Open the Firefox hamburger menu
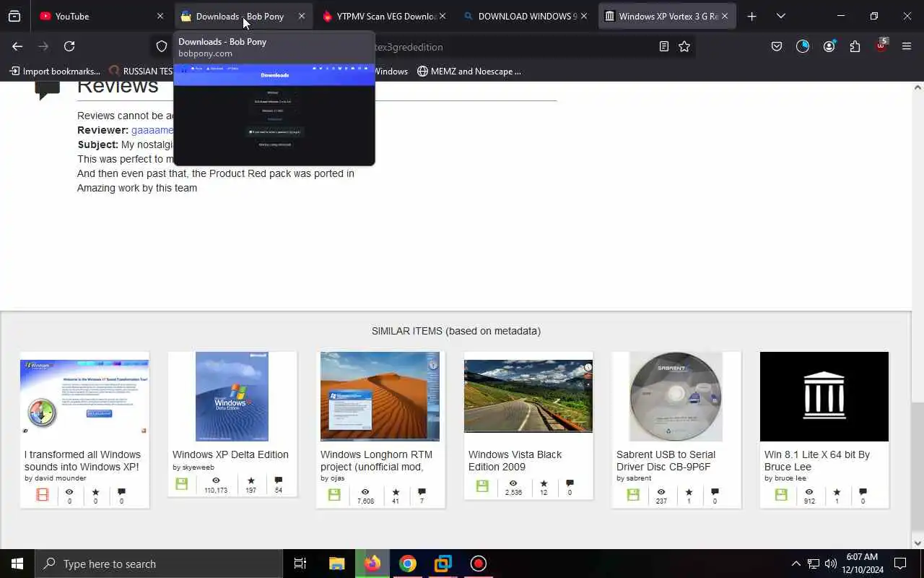 tap(907, 46)
